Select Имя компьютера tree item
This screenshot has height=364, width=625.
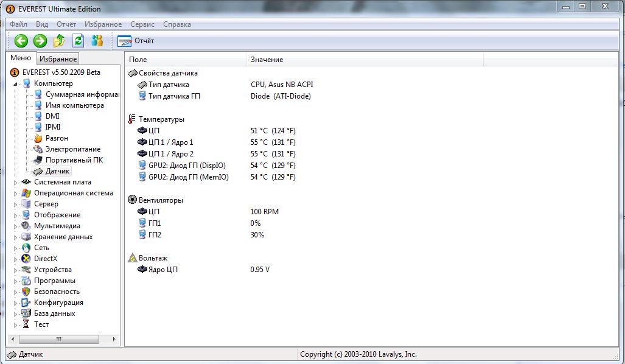tap(74, 105)
